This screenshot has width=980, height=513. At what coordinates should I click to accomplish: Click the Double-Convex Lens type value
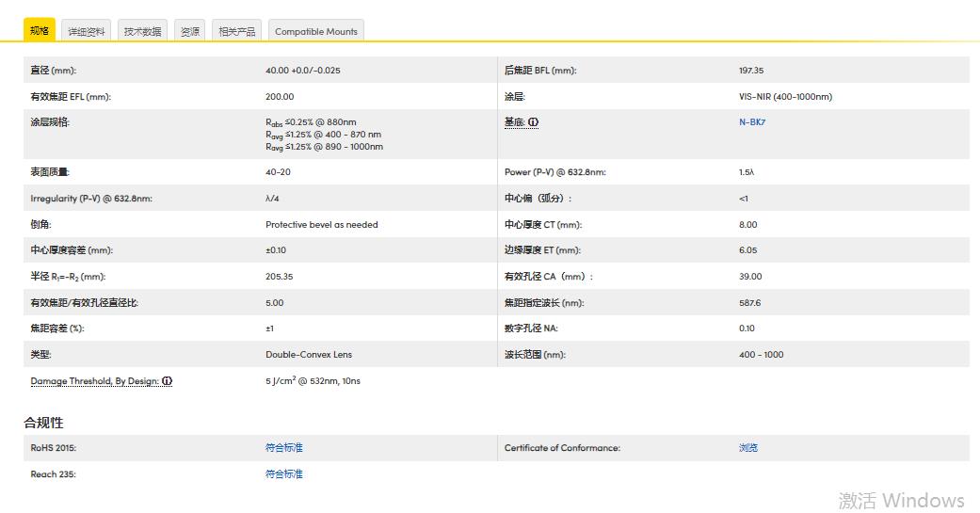(309, 355)
